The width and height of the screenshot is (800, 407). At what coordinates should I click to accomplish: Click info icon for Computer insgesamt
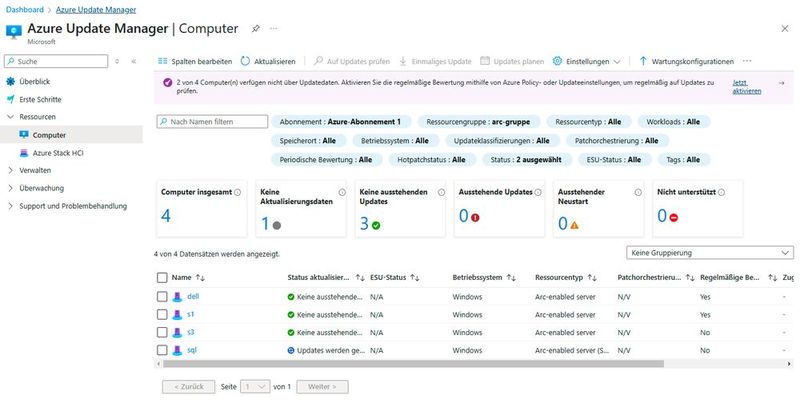tap(237, 192)
